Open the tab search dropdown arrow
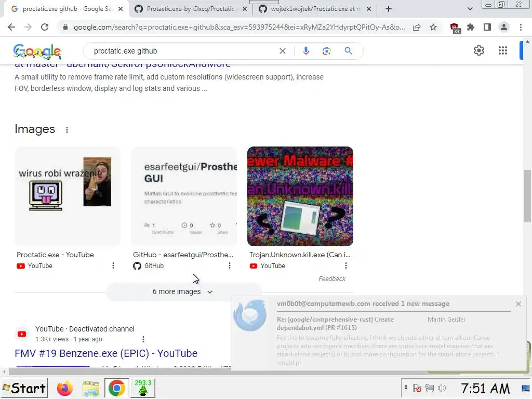The height and width of the screenshot is (399, 532). click(x=470, y=9)
